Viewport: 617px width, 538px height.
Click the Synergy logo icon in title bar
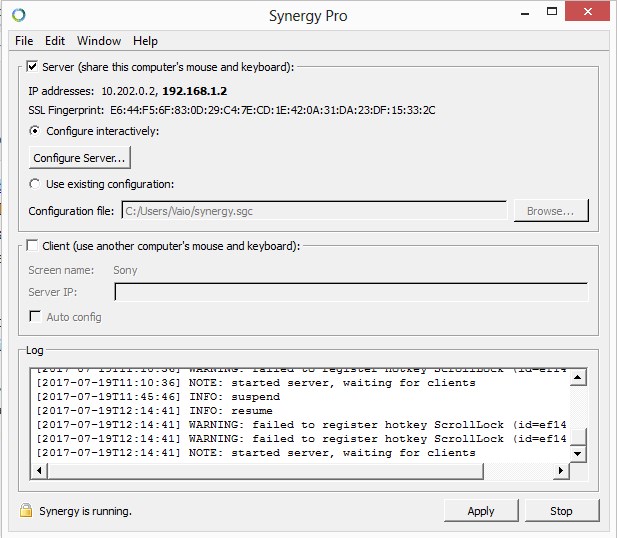[x=18, y=15]
